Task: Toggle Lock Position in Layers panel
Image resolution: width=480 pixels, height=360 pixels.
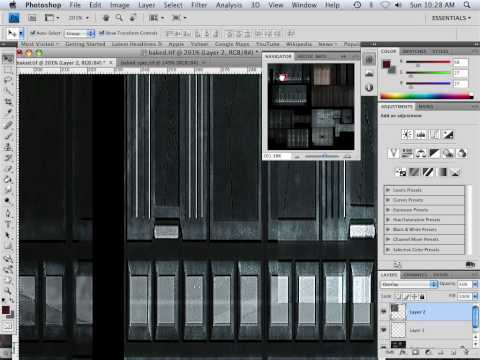Action: click(x=414, y=296)
